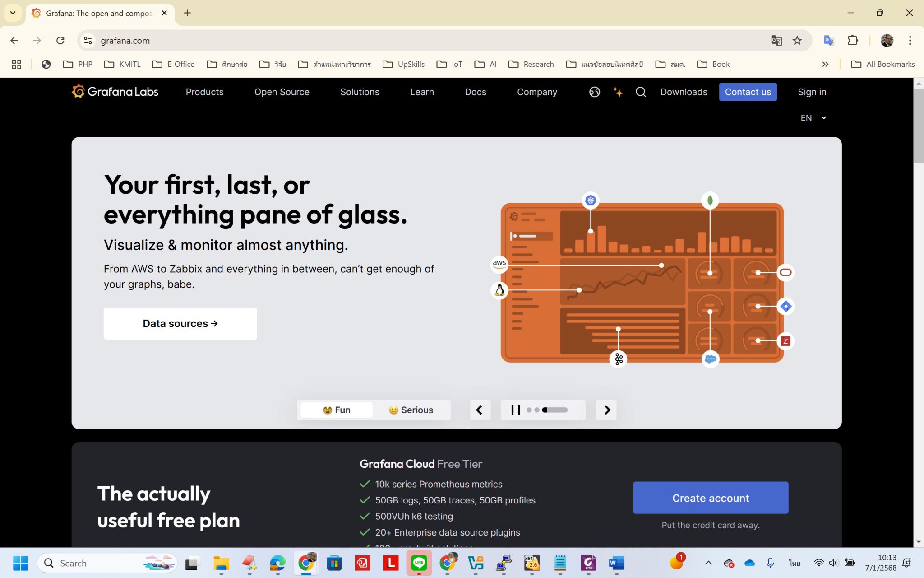Open the browser tab search dropdown
Viewport: 924px width, 578px height.
(13, 13)
